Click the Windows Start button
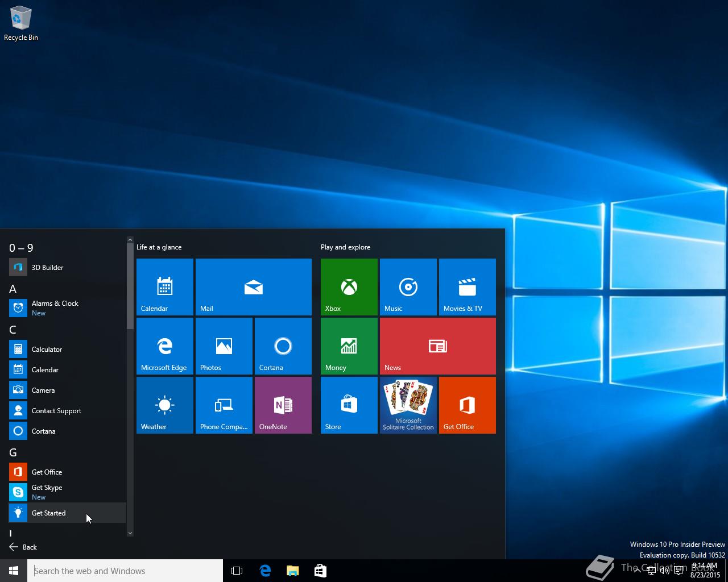Viewport: 728px width, 582px height. pos(14,571)
